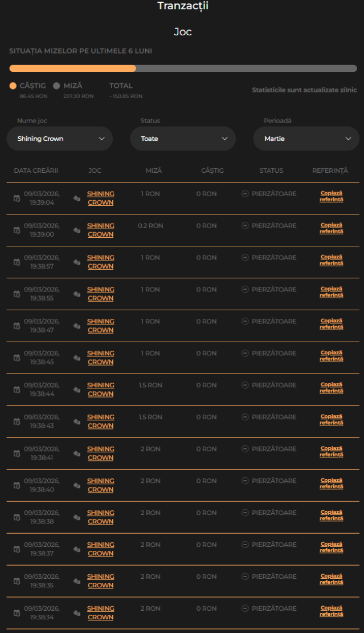Open the Status Toate dropdown

click(183, 139)
